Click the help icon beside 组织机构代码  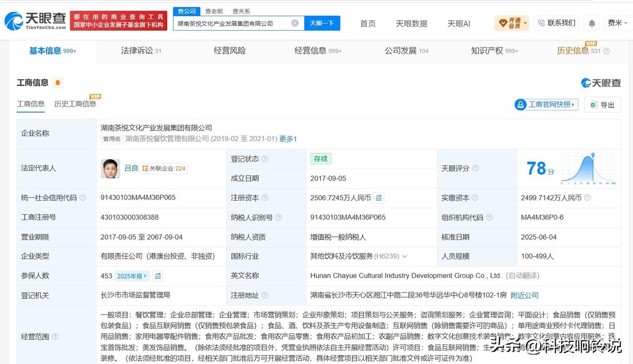click(x=489, y=218)
